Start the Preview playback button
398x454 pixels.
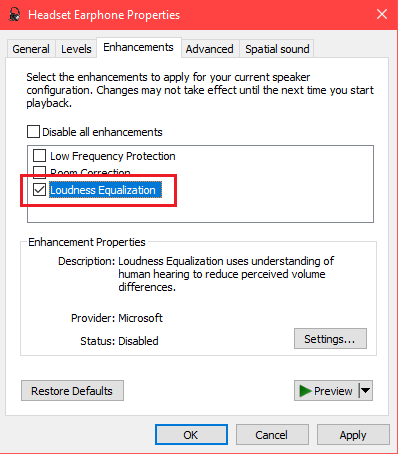(326, 391)
